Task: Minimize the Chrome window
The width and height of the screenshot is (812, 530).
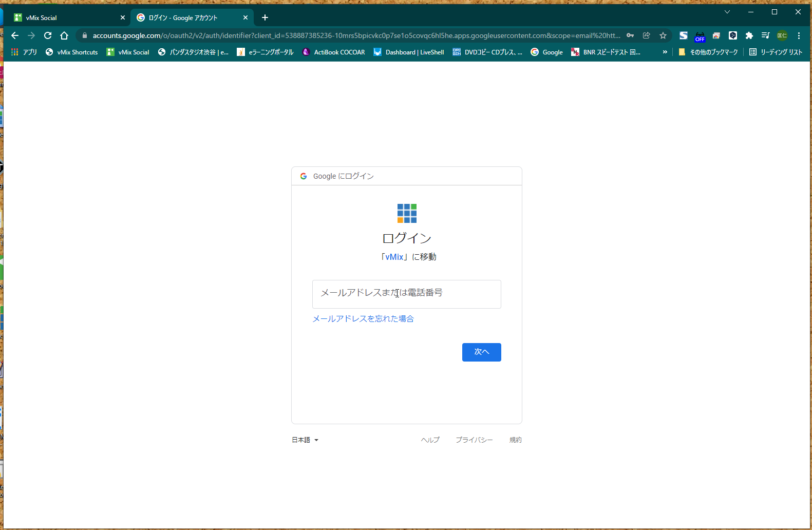Action: 751,12
